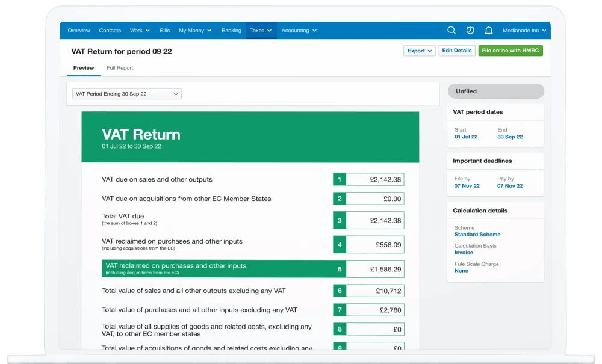Switch to the Full Report tab
602x364 pixels.
click(x=119, y=68)
